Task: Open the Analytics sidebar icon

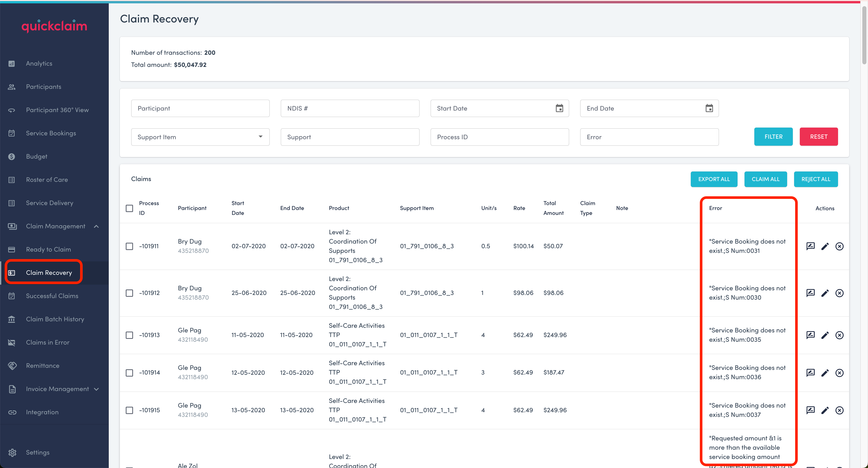Action: click(x=11, y=63)
